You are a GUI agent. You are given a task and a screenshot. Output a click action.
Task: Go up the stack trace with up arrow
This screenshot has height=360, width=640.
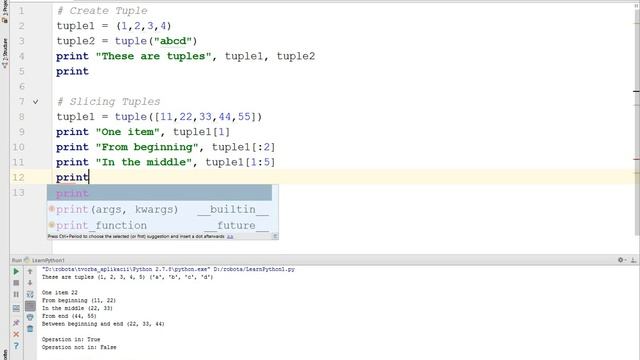click(x=30, y=271)
